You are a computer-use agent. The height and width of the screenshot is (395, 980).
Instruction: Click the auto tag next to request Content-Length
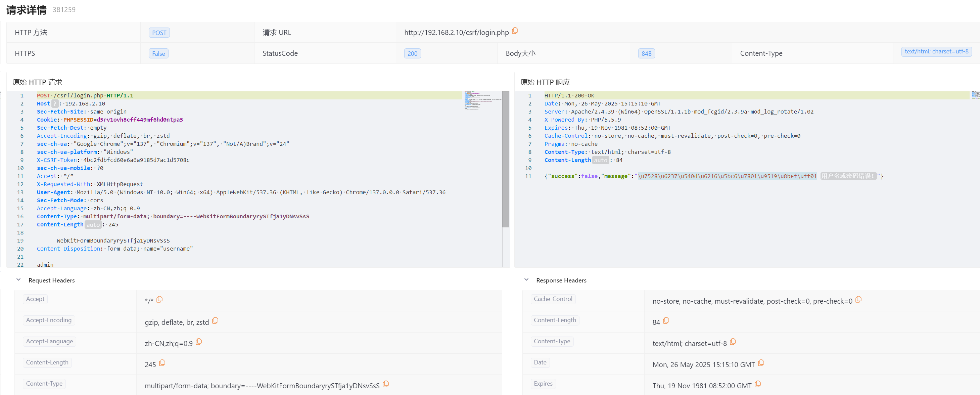pyautogui.click(x=93, y=224)
